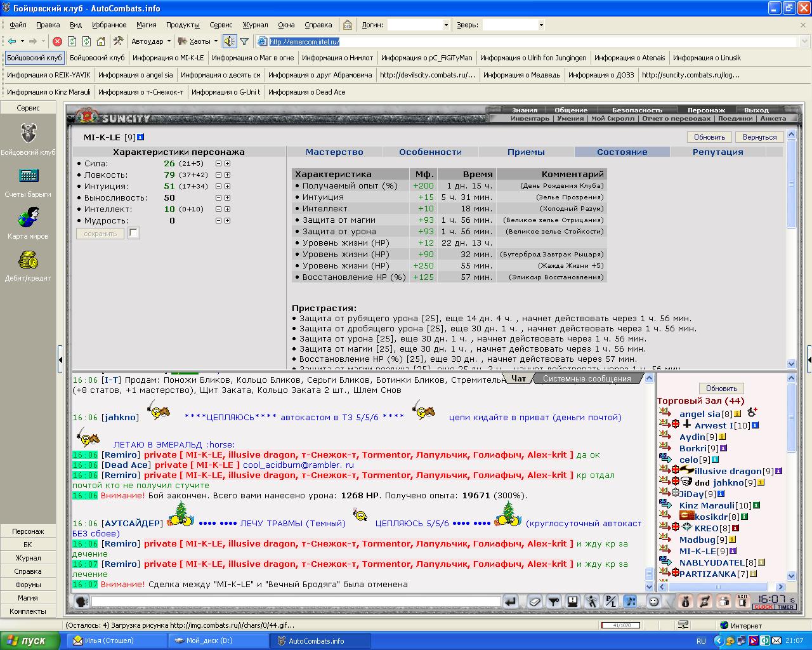The height and width of the screenshot is (650, 812).
Task: Check the box next to сохранить
Action: pos(133,233)
